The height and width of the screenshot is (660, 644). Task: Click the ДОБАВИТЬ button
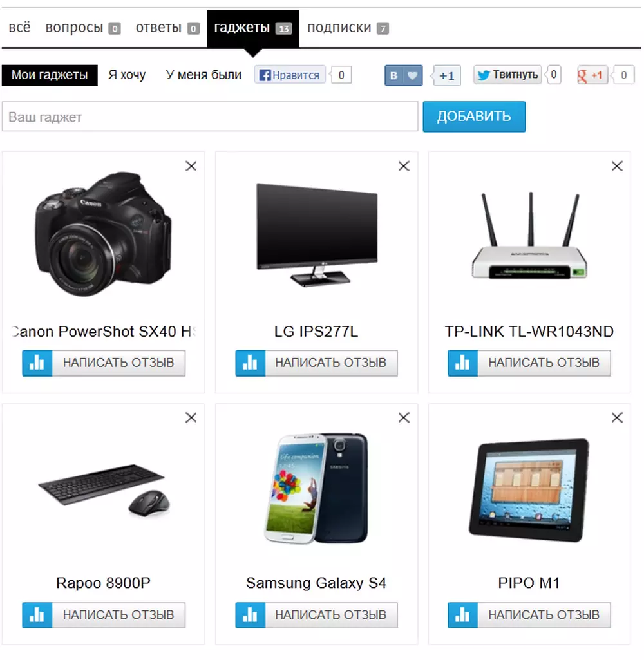click(474, 117)
